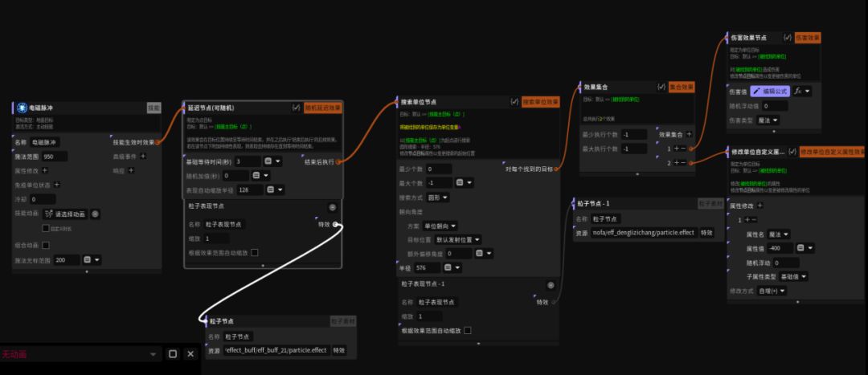This screenshot has width=868, height=375.
Task: Toggle the 组合动画 checkbox
Action: pos(45,245)
